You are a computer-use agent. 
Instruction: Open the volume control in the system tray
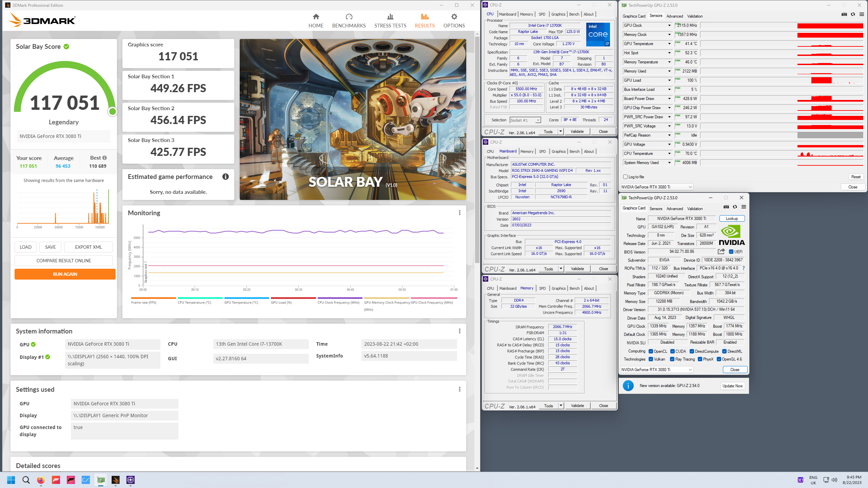click(x=834, y=480)
